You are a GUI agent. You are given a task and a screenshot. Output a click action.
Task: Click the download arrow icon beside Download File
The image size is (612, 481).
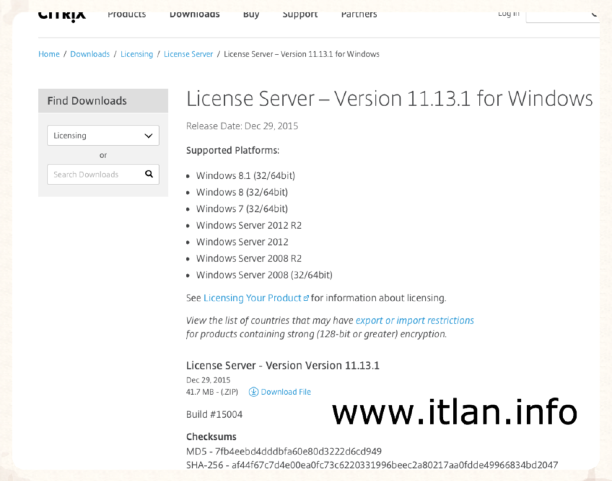click(253, 392)
